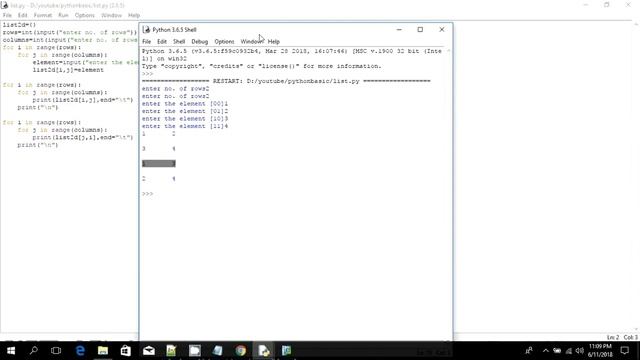Open the Help menu in Python Shell
640x360 pixels.
[273, 42]
